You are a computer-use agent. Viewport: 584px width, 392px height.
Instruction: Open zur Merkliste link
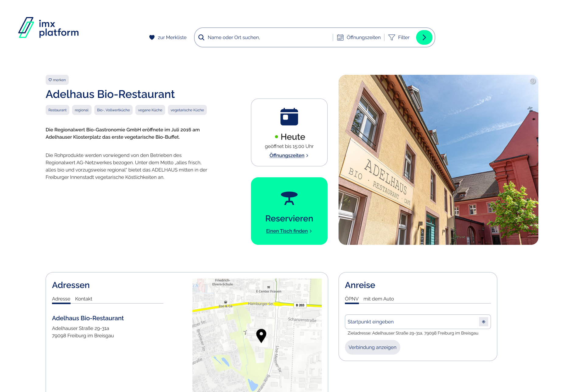tap(168, 37)
